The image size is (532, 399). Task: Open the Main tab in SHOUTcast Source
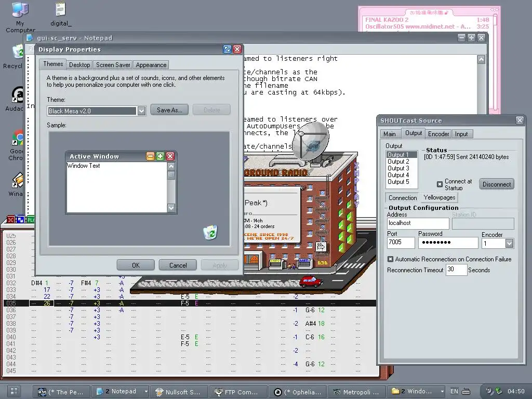[x=390, y=134]
